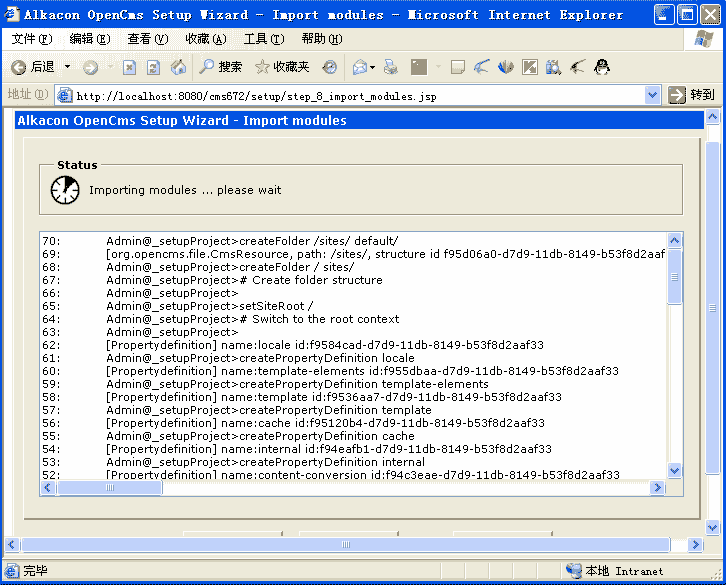This screenshot has height=585, width=726.
Task: Open the 查看(V) View menu
Action: coord(148,39)
